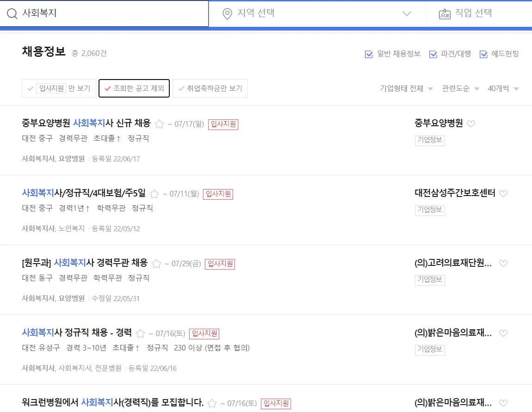Viewport: 532px width, 412px height.
Task: Star the 중부요양병원 사회복지사 신규 채용 posting
Action: 159,124
